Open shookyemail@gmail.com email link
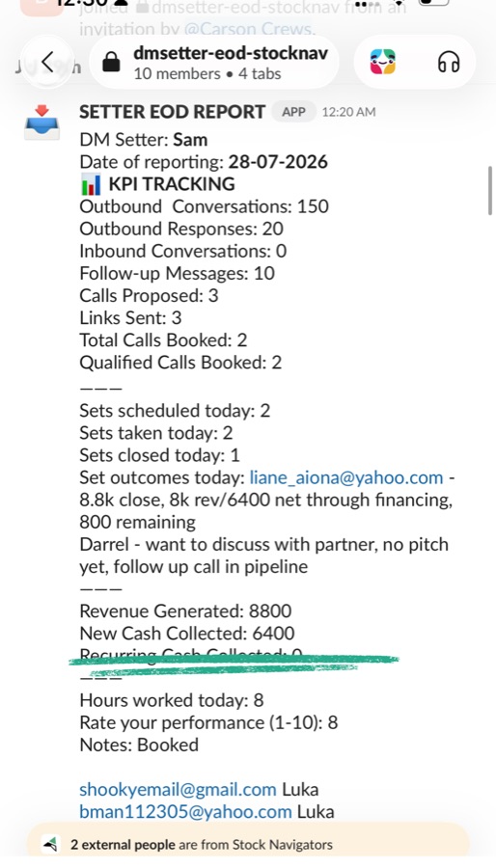Screen dimensions: 496x868 [x=178, y=789]
